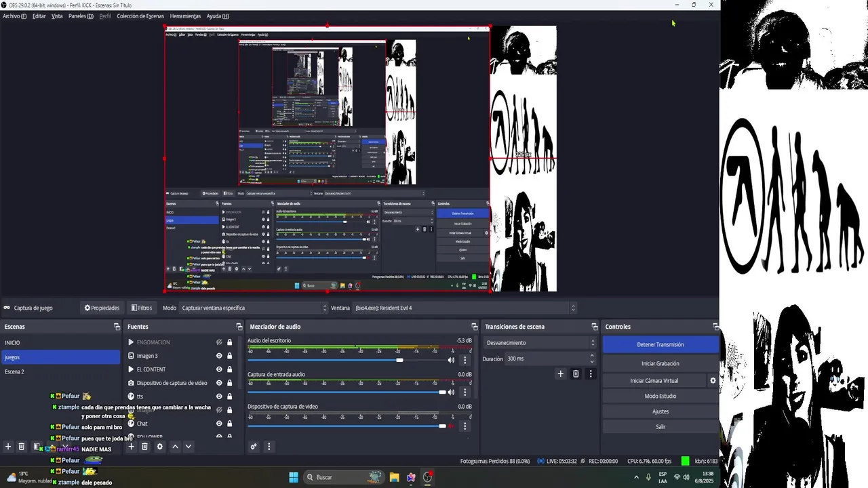Open Filtros for the selected source

tap(142, 308)
